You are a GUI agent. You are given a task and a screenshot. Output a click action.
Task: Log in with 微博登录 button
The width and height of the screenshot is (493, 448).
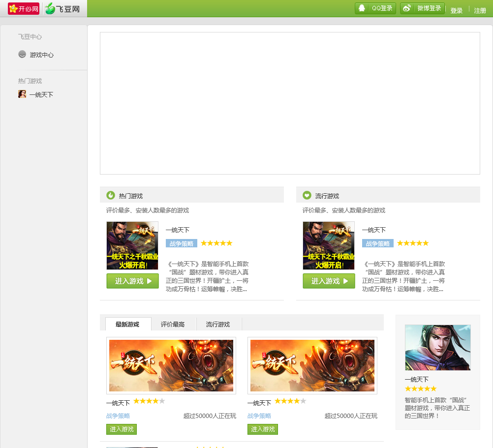[422, 8]
